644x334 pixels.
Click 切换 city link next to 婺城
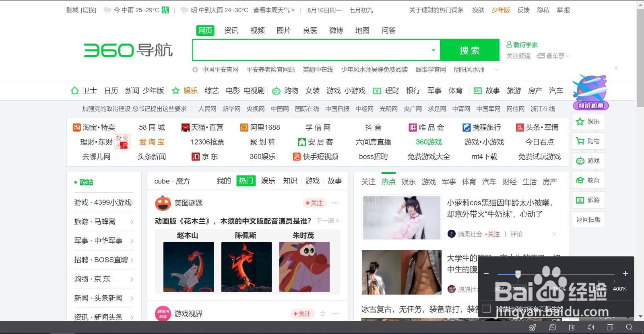(x=89, y=10)
